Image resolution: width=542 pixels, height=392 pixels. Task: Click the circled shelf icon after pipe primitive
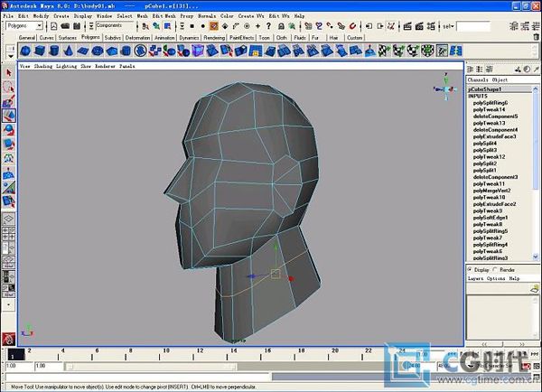click(x=141, y=51)
